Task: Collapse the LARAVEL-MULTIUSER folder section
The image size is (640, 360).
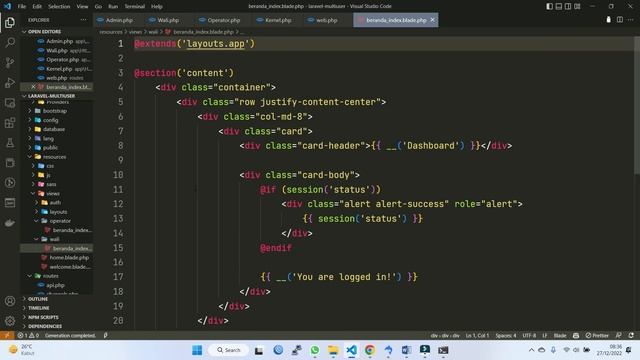Action: click(x=57, y=96)
